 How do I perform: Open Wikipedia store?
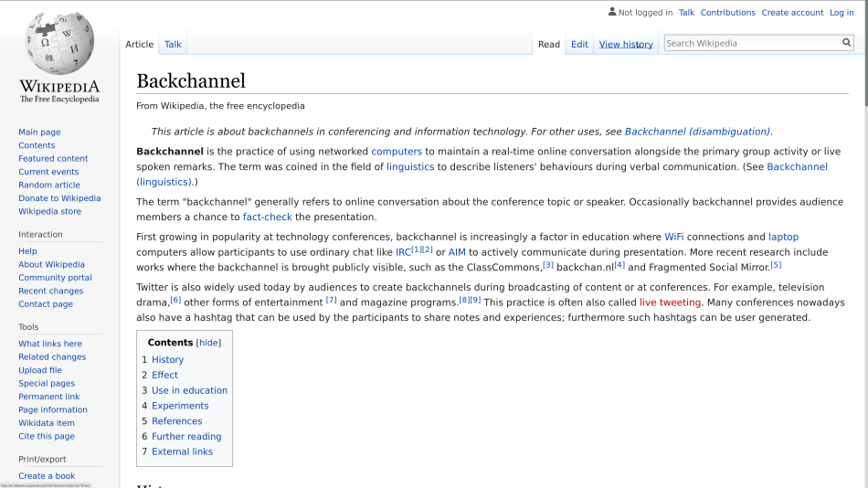pos(50,212)
